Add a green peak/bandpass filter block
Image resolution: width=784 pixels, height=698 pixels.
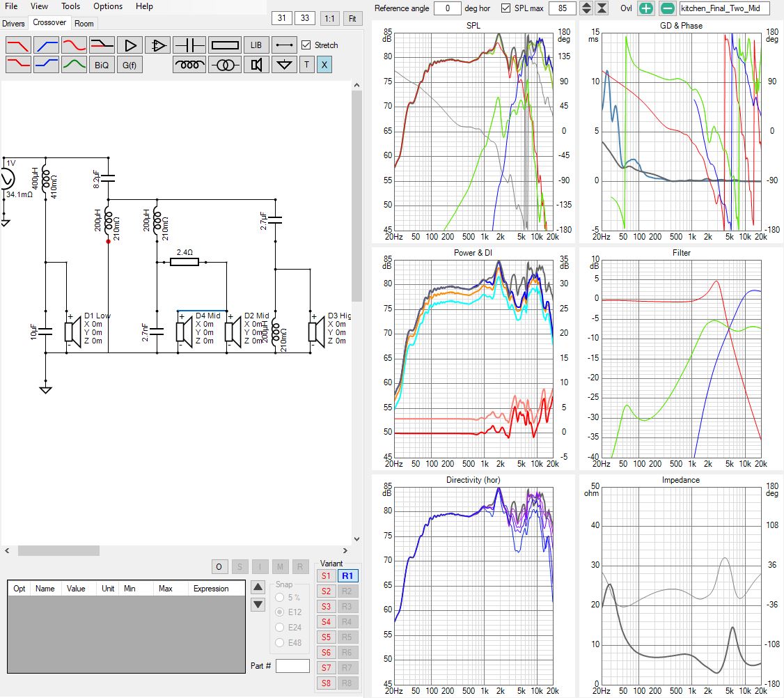[74, 65]
